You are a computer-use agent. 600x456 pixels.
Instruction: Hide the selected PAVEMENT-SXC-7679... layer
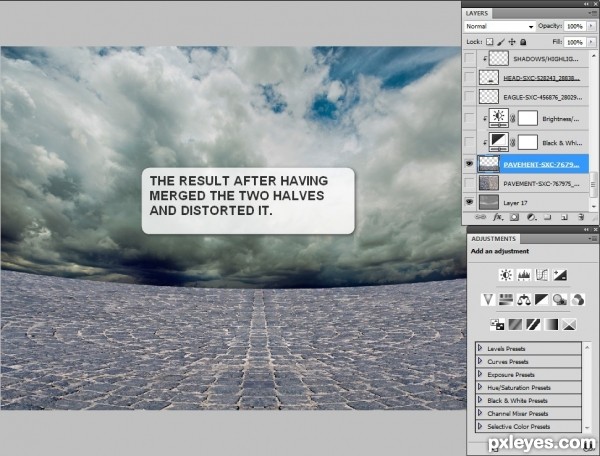pyautogui.click(x=469, y=164)
